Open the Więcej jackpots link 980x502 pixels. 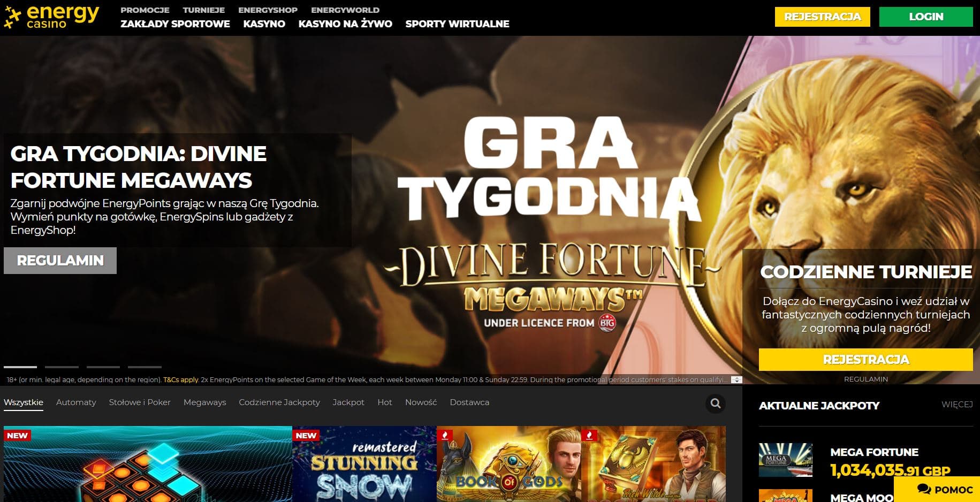[956, 405]
